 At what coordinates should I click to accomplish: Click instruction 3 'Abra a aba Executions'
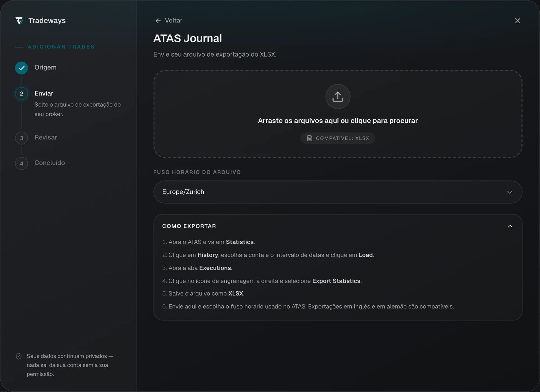(197, 268)
